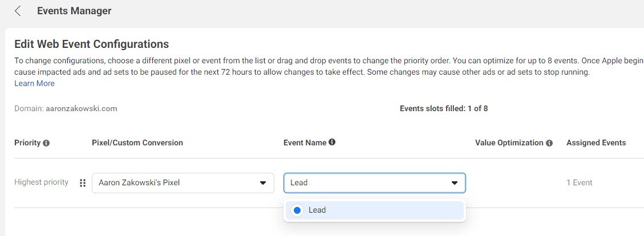Viewport: 644px width, 236px height.
Task: Click the Edit Web Event Configurations heading
Action: click(x=91, y=44)
